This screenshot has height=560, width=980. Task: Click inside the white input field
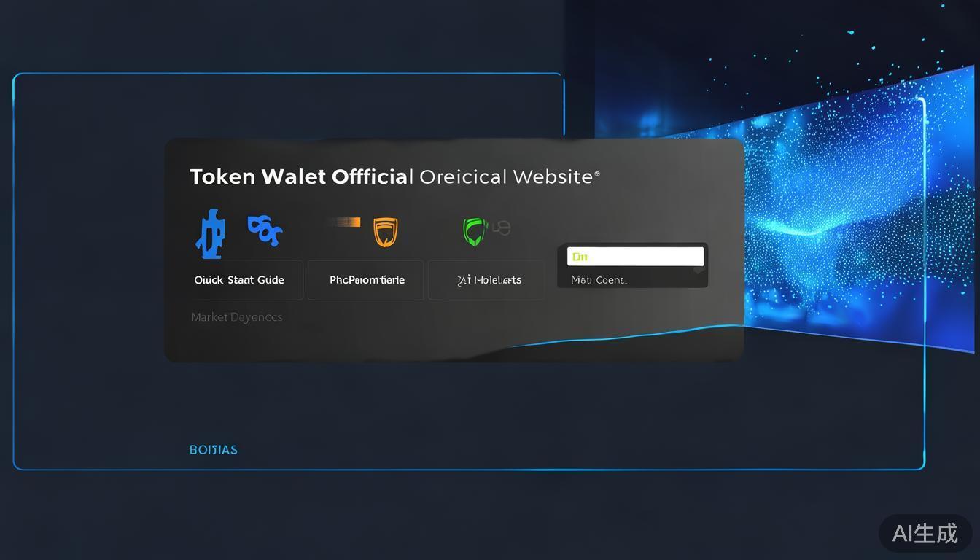pos(634,256)
